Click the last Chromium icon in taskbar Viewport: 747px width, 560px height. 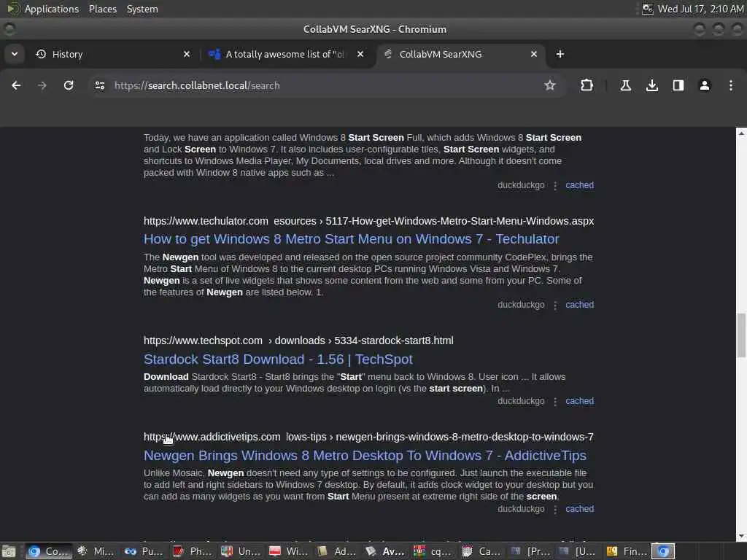point(663,551)
